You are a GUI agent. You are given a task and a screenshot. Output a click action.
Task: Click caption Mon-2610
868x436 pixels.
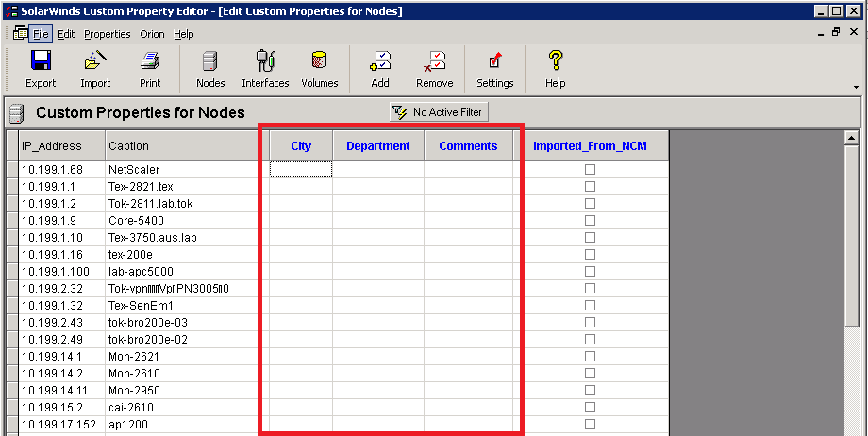(x=135, y=374)
